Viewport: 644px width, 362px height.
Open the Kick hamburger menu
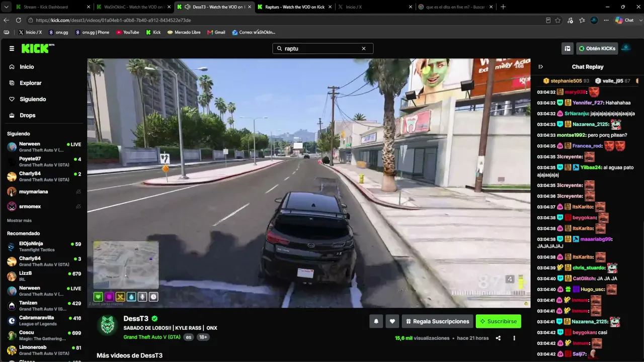pos(12,49)
